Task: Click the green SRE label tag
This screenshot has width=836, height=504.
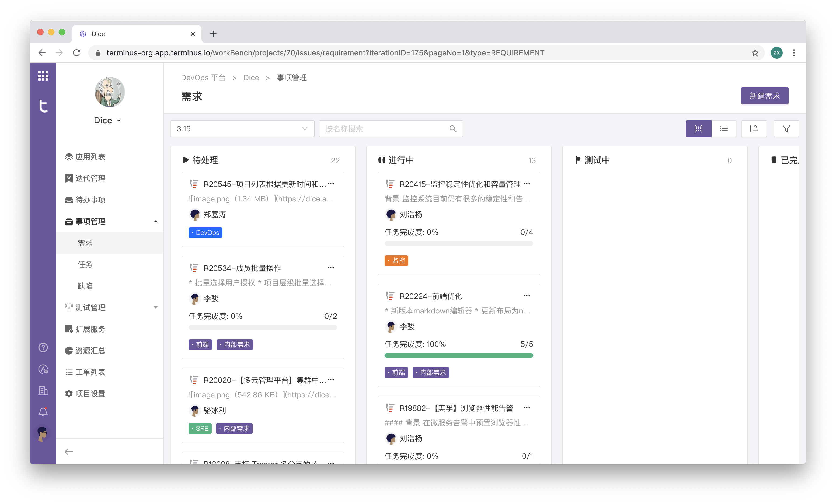Action: point(200,428)
